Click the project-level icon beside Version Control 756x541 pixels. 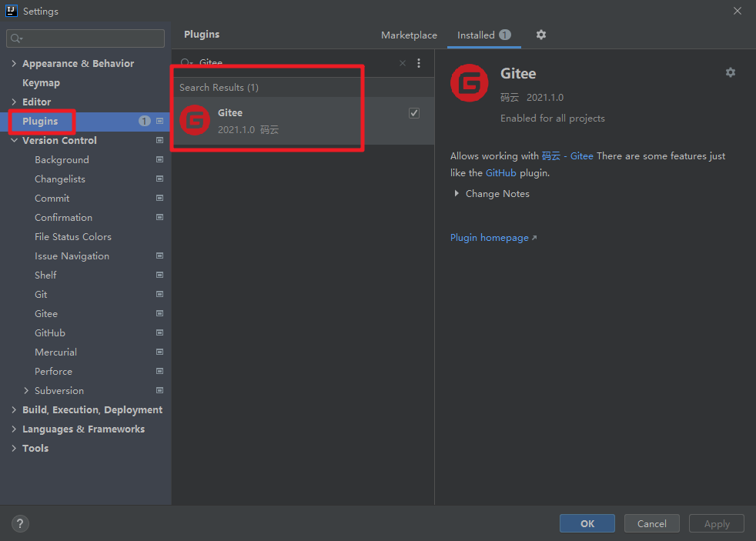click(159, 140)
